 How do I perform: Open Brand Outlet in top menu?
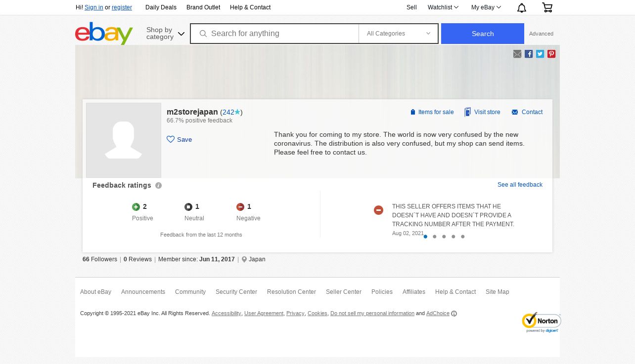[x=203, y=7]
